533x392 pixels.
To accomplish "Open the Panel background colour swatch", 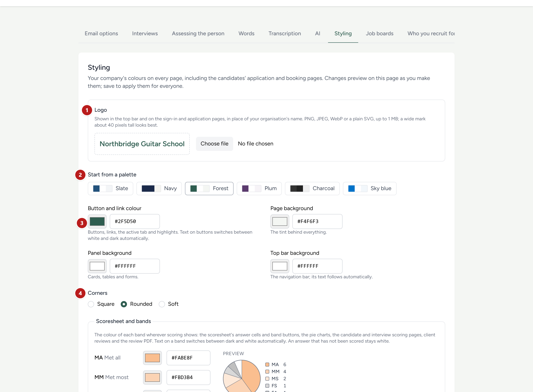I will 97,266.
